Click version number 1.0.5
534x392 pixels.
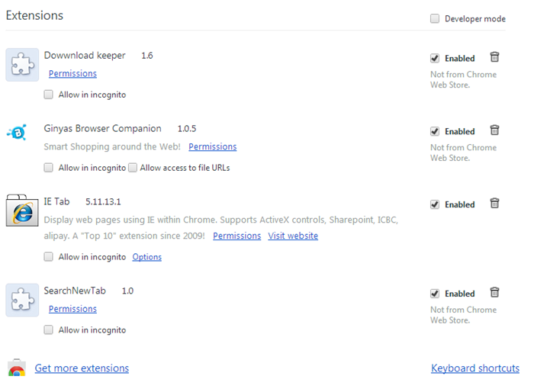pyautogui.click(x=187, y=129)
